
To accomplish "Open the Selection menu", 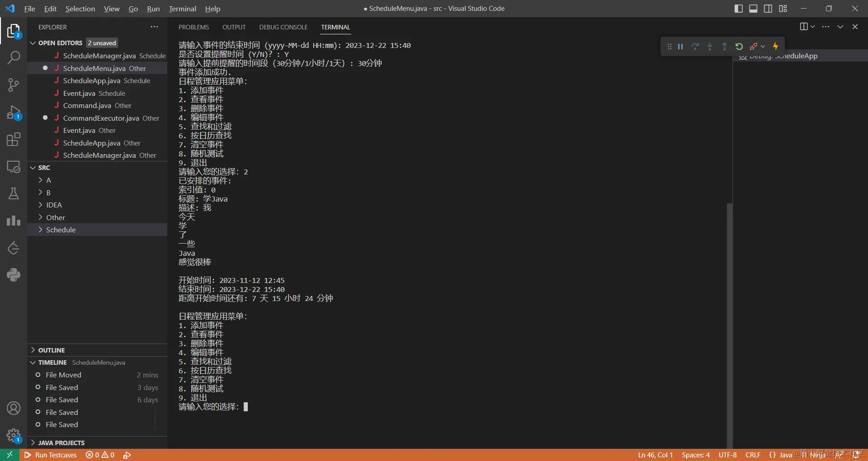I will pyautogui.click(x=80, y=9).
